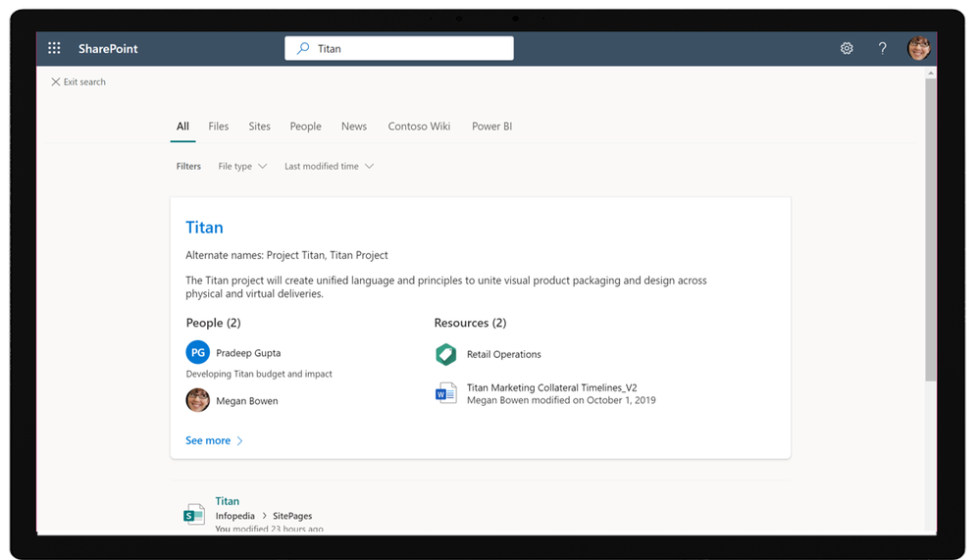Image resolution: width=980 pixels, height=560 pixels.
Task: Switch to the News tab
Action: 354,127
